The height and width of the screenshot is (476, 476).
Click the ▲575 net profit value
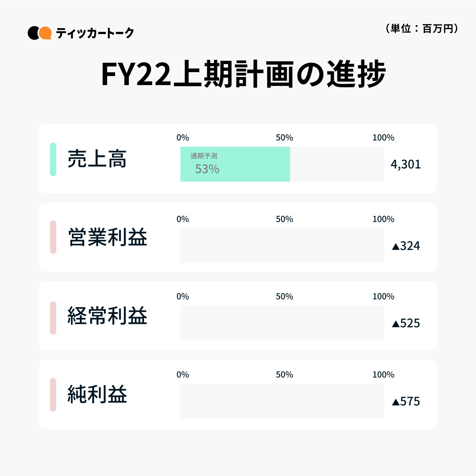click(406, 402)
